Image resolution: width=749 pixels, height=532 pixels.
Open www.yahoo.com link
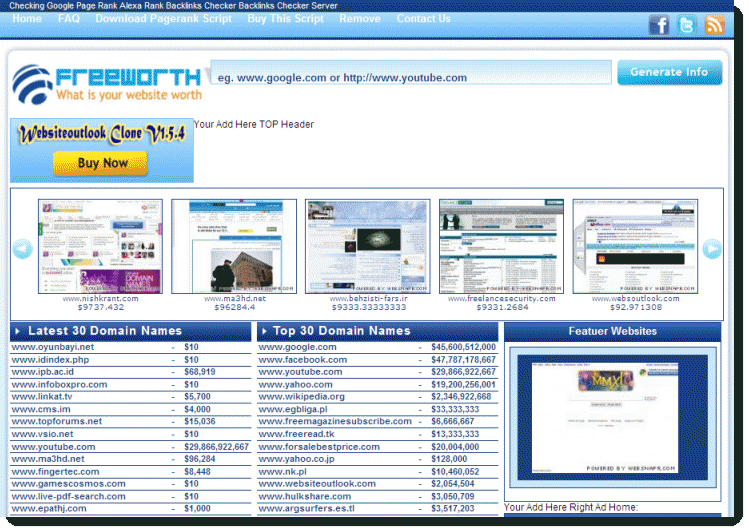click(x=295, y=384)
